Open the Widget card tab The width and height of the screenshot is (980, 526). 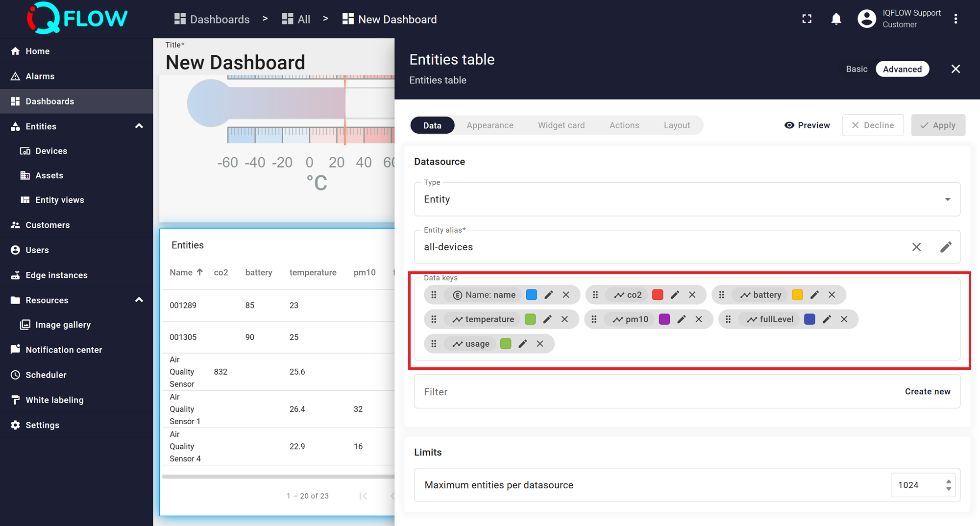point(561,125)
